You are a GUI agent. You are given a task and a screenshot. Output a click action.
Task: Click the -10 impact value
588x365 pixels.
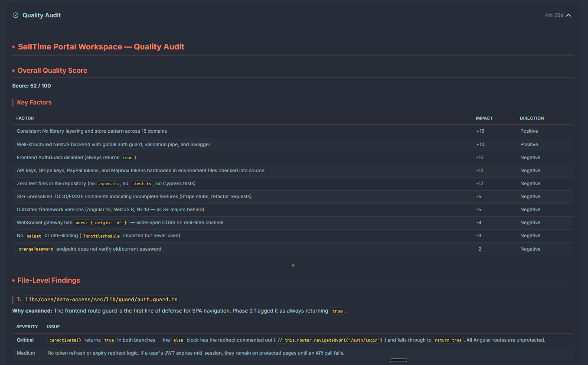[480, 157]
